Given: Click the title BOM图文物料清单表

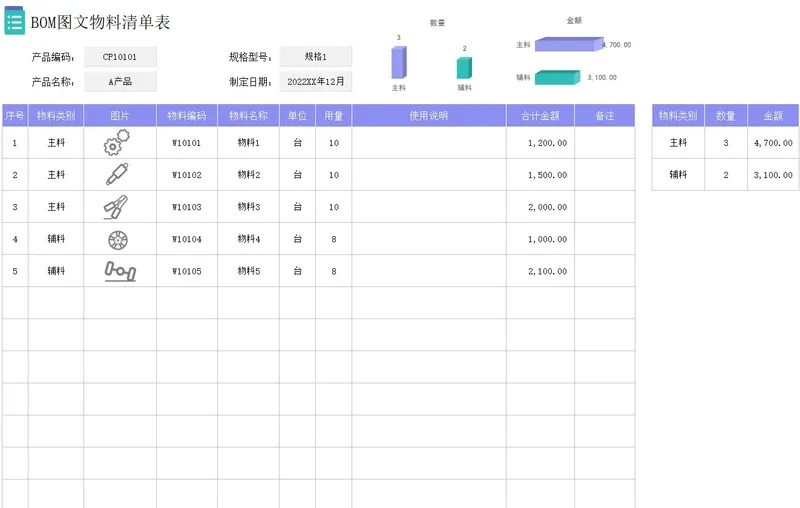Looking at the screenshot, I should coord(101,22).
